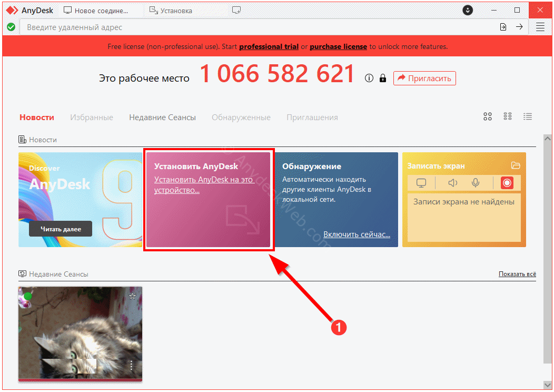Viewport: 554px width, 392px height.
Task: Click the scrollbar down arrow
Action: 548,385
